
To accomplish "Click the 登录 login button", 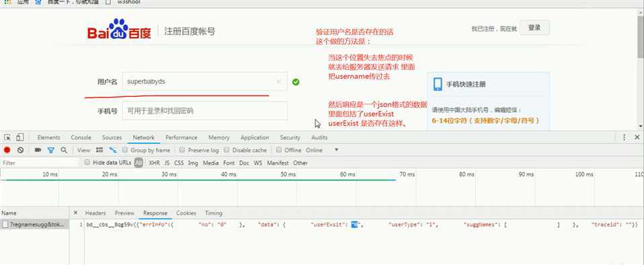I will click(534, 28).
